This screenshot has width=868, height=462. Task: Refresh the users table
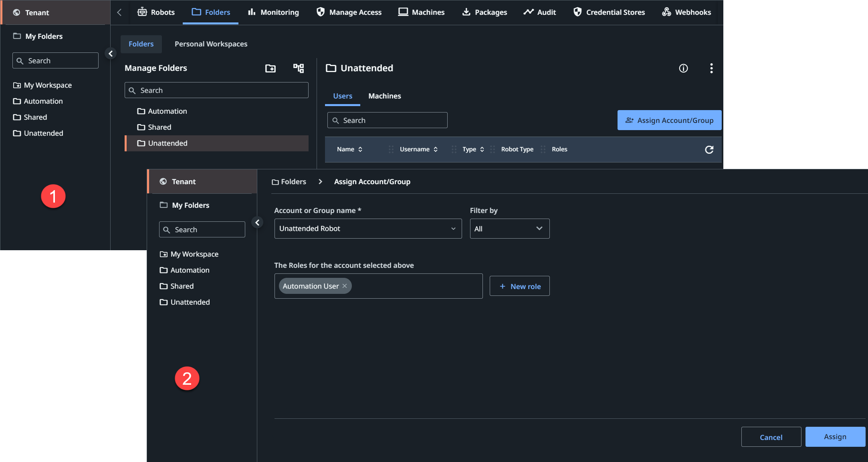[709, 150]
